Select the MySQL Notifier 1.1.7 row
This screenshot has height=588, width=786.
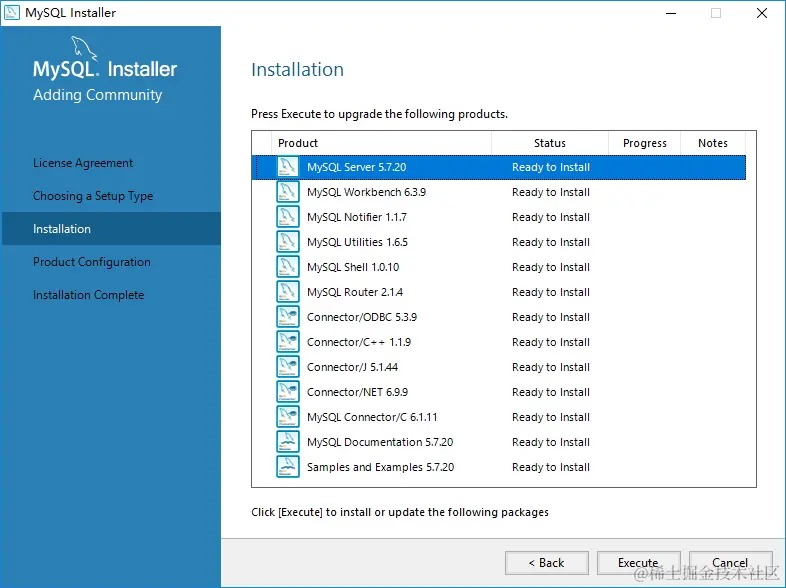point(499,217)
